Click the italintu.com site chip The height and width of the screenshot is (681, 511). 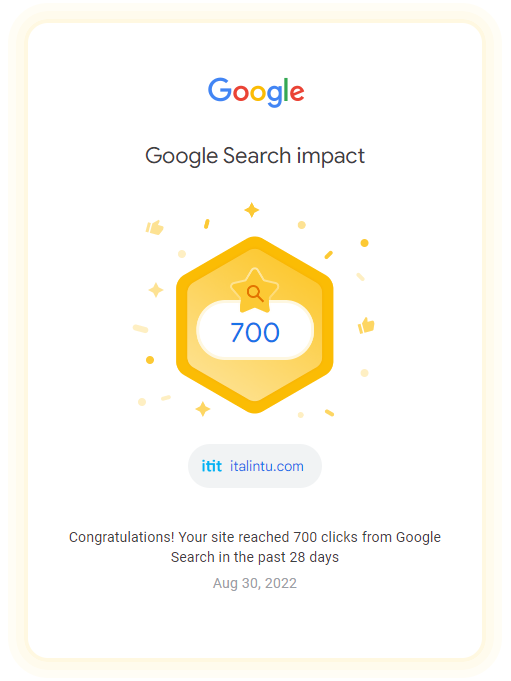pos(255,466)
